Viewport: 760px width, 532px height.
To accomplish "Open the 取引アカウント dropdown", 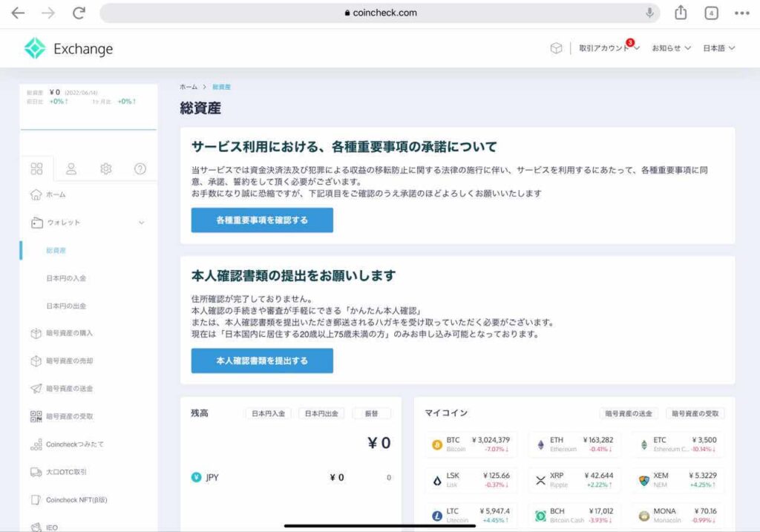I will [x=609, y=48].
